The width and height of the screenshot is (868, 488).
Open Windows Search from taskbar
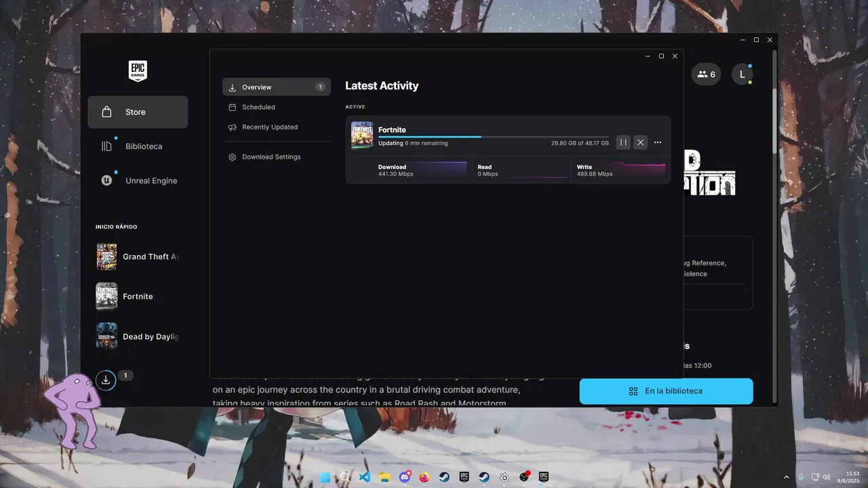[x=344, y=477]
